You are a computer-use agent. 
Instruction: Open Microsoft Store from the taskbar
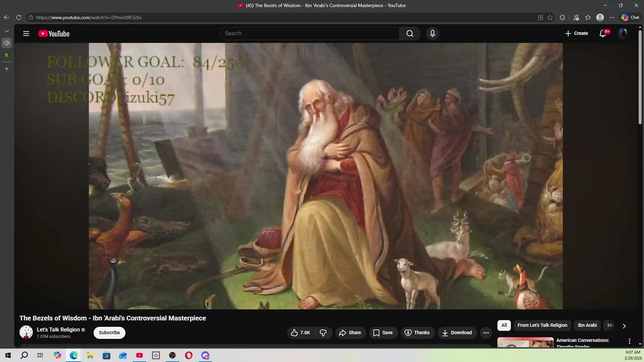coord(106,355)
